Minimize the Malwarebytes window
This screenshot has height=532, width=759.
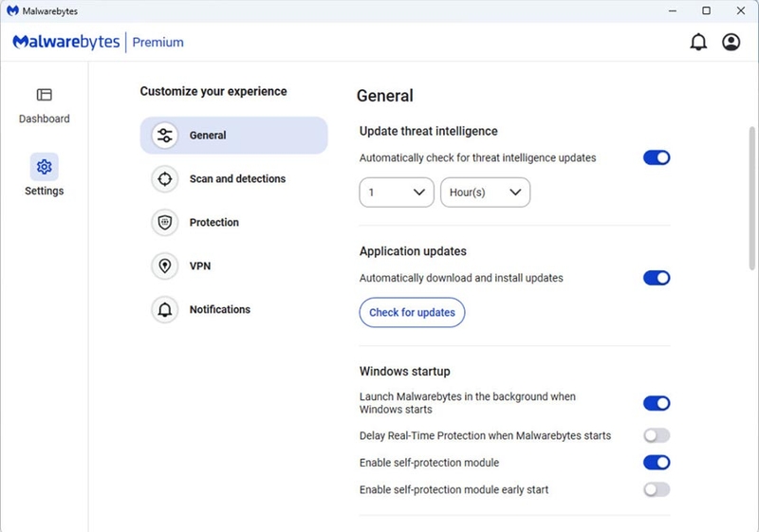pos(673,10)
